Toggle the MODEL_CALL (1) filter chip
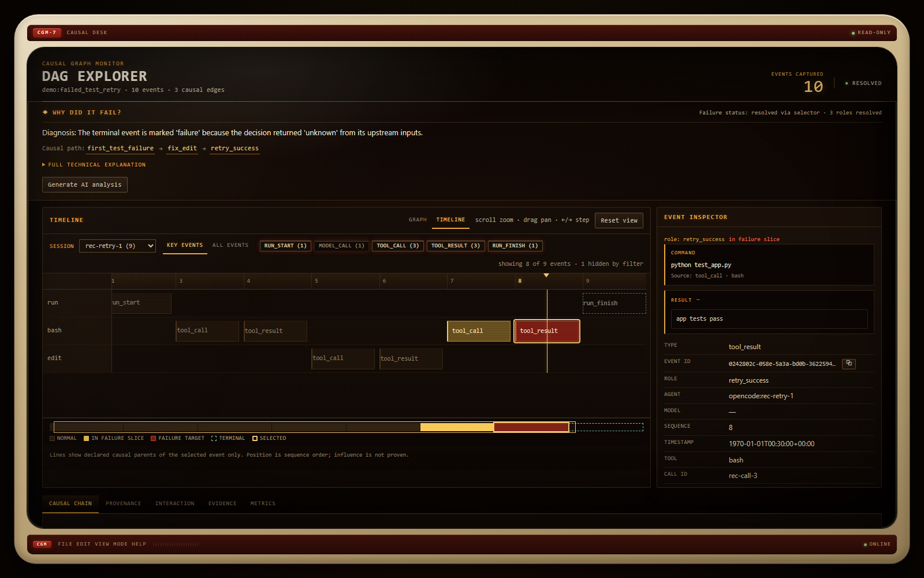The height and width of the screenshot is (578, 924). click(x=341, y=246)
